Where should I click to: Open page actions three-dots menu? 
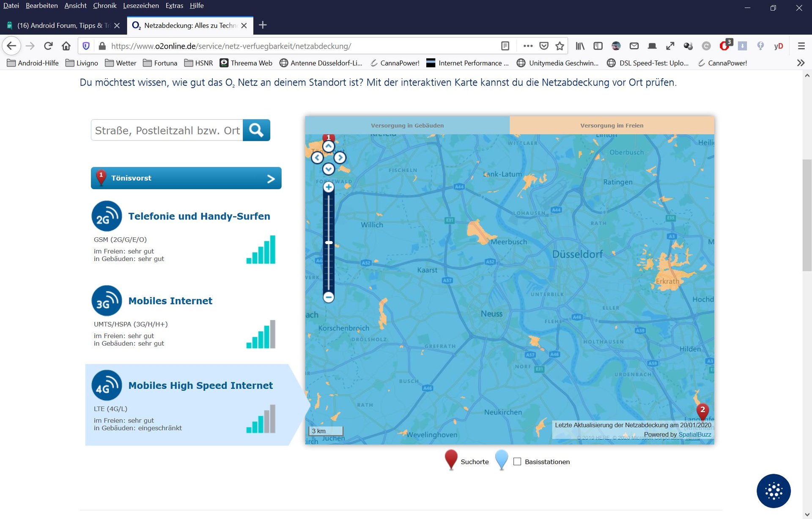tap(528, 46)
